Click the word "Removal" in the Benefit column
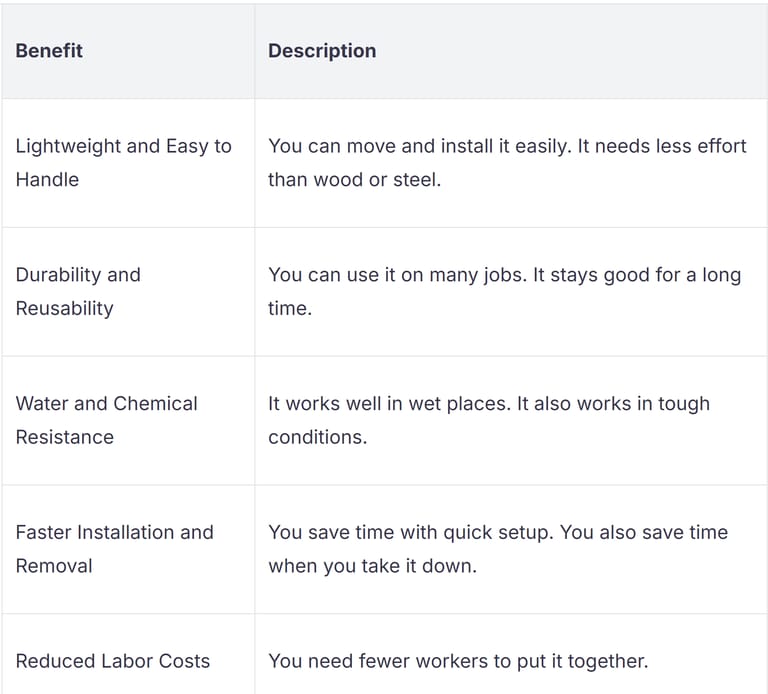This screenshot has width=768, height=694. pos(54,566)
